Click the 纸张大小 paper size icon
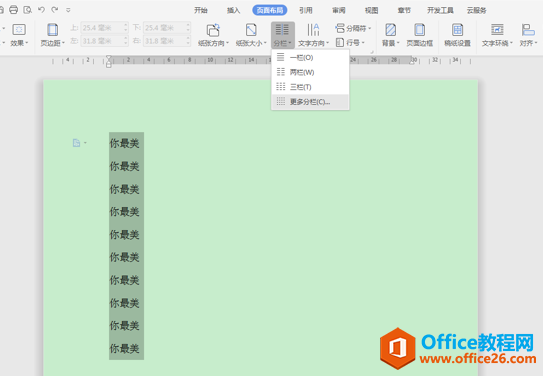 pos(251,30)
